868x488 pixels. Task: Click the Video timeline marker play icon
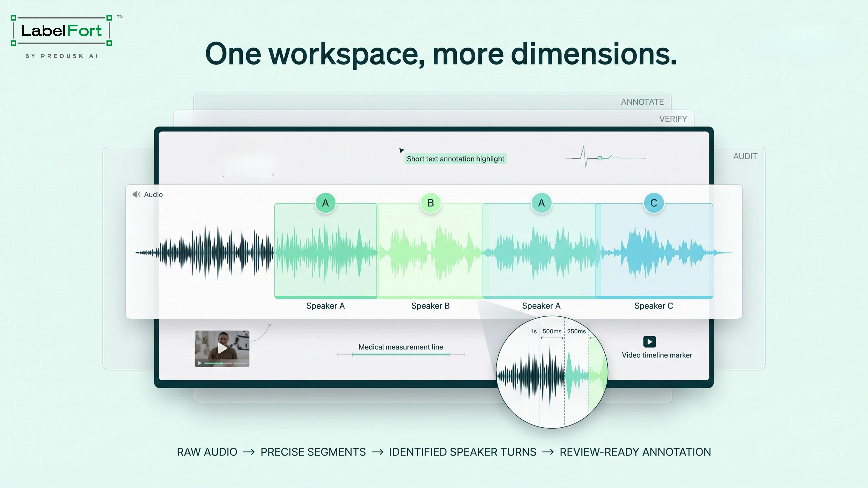pyautogui.click(x=650, y=342)
